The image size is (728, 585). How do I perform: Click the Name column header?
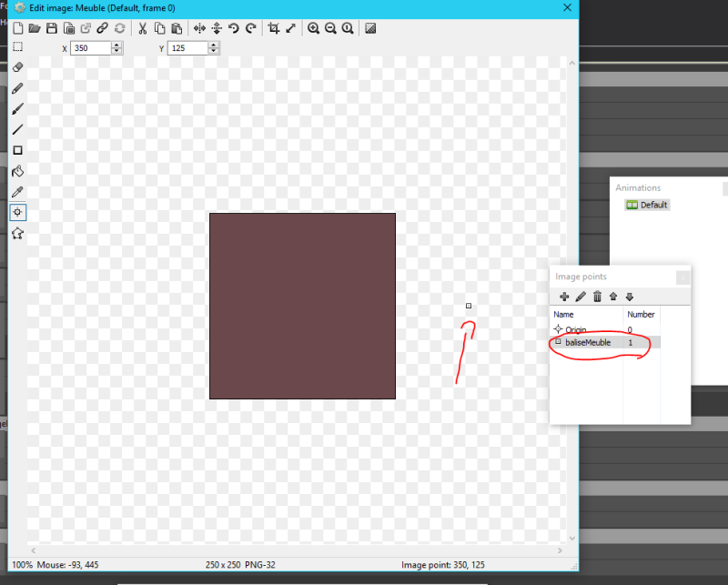point(586,314)
